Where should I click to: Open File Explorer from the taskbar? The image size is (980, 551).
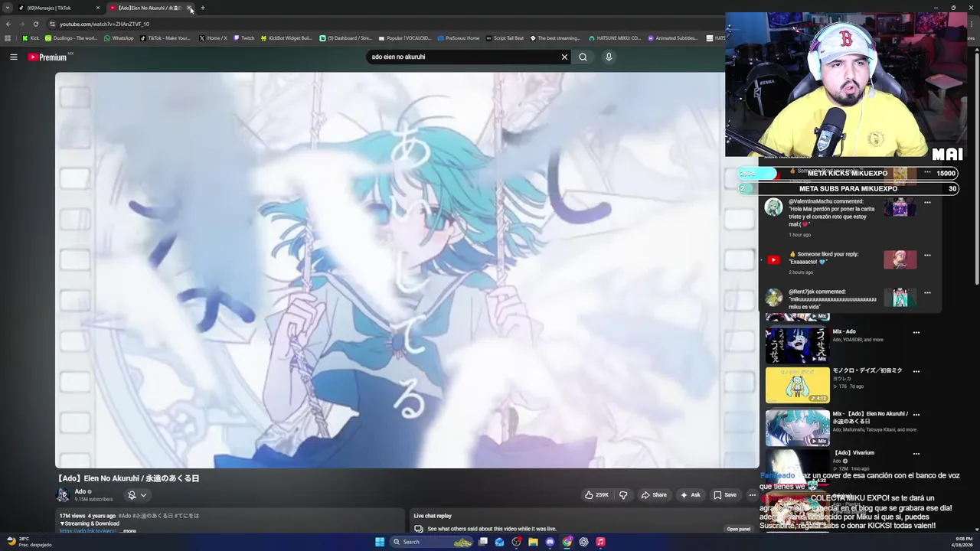(533, 542)
